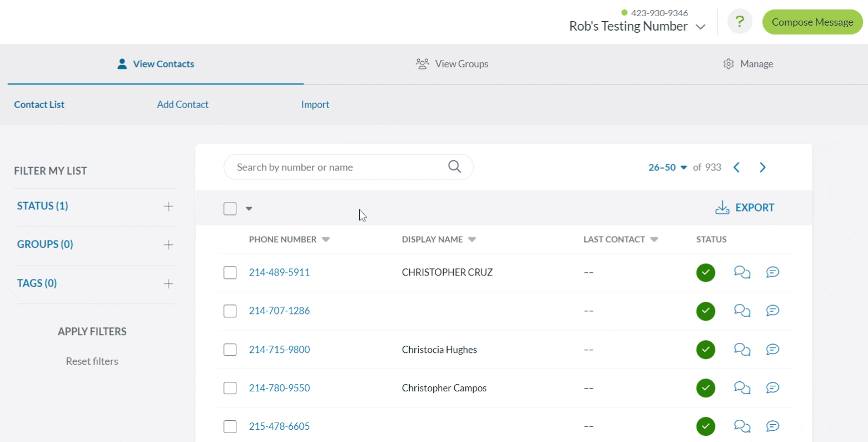The width and height of the screenshot is (868, 442).
Task: Open the Add Contact sub-tab
Action: coord(182,105)
